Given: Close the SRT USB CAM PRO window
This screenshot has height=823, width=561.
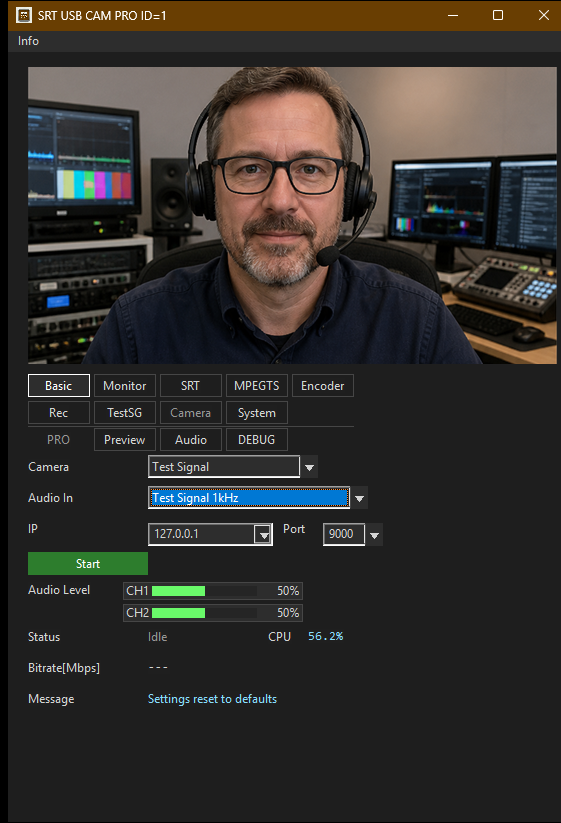Looking at the screenshot, I should click(x=544, y=15).
